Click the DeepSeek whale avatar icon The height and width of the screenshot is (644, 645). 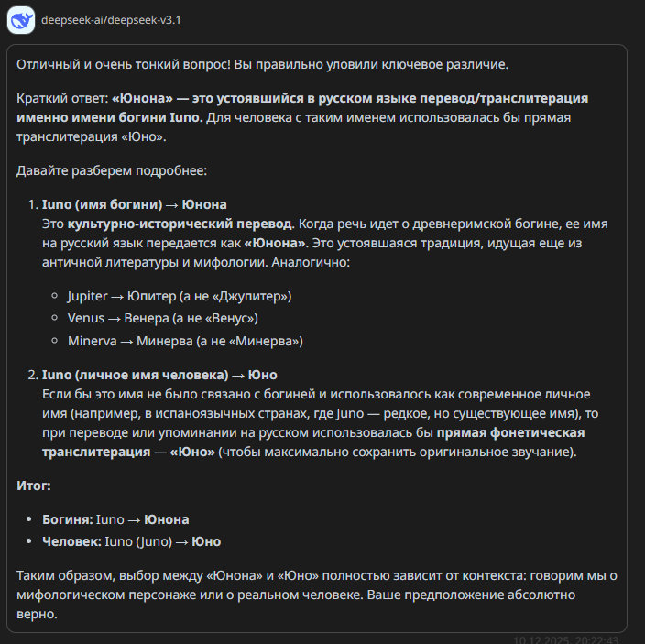tap(22, 20)
